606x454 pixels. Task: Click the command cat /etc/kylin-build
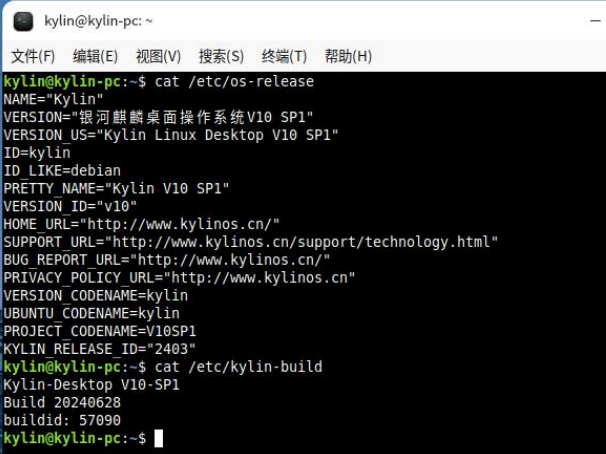click(x=238, y=367)
